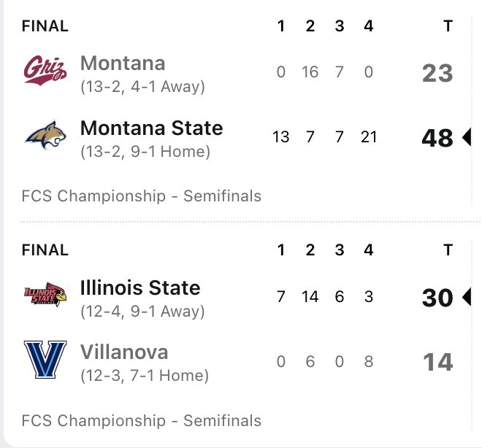Image resolution: width=482 pixels, height=448 pixels.
Task: Open the Montana team page link
Action: [123, 63]
